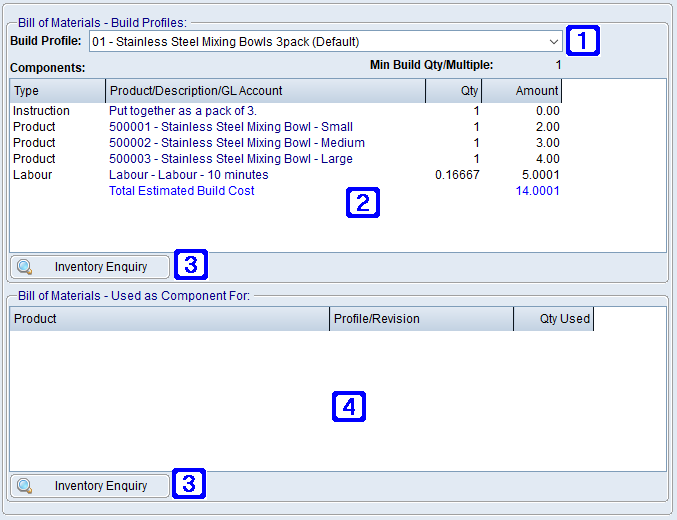
Task: Click magnifier icon on Components Inventory Enquiry button
Action: click(x=25, y=267)
